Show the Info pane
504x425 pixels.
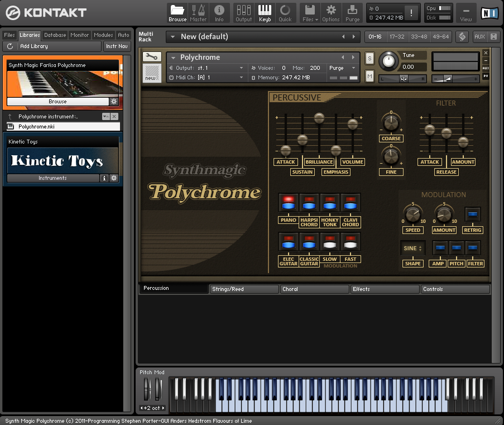[219, 13]
